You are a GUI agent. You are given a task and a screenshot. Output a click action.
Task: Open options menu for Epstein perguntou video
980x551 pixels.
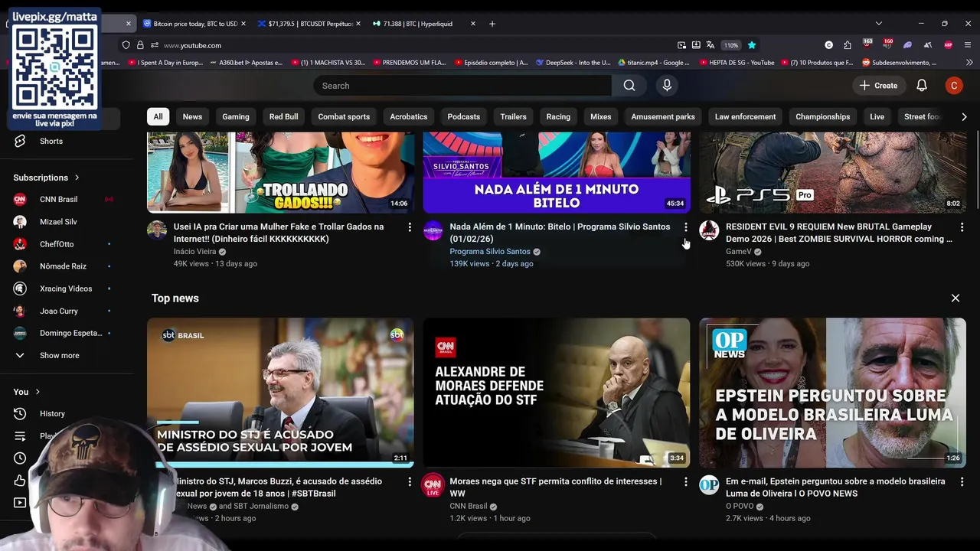point(962,482)
